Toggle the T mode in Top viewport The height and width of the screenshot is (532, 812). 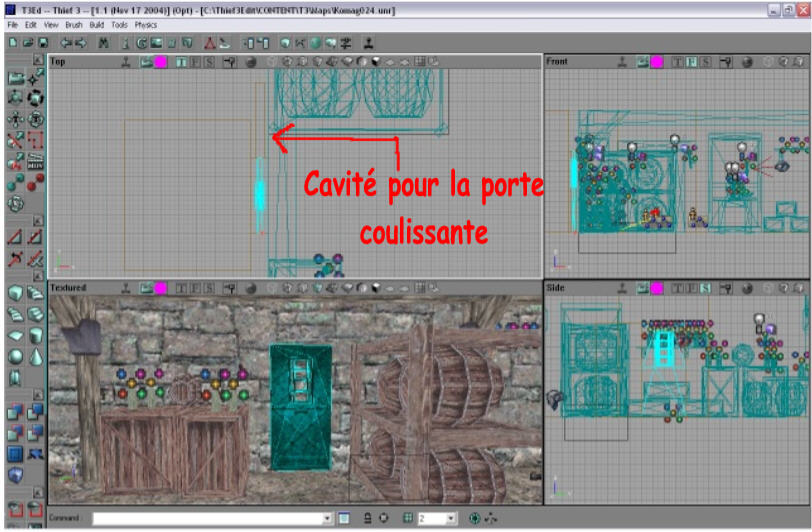(181, 62)
